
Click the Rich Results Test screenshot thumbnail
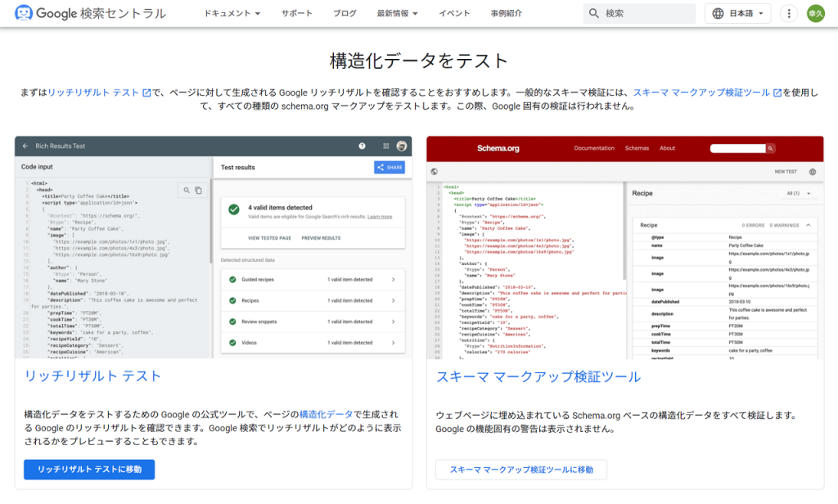click(x=214, y=247)
